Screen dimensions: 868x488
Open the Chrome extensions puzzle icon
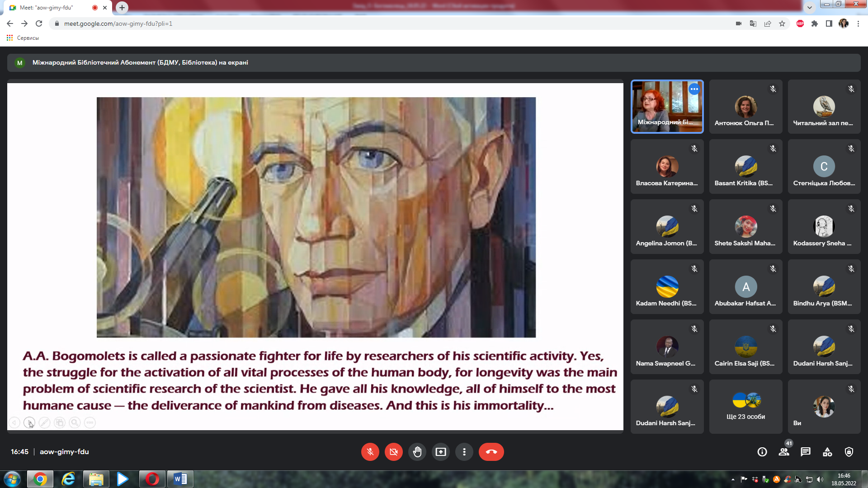[815, 23]
